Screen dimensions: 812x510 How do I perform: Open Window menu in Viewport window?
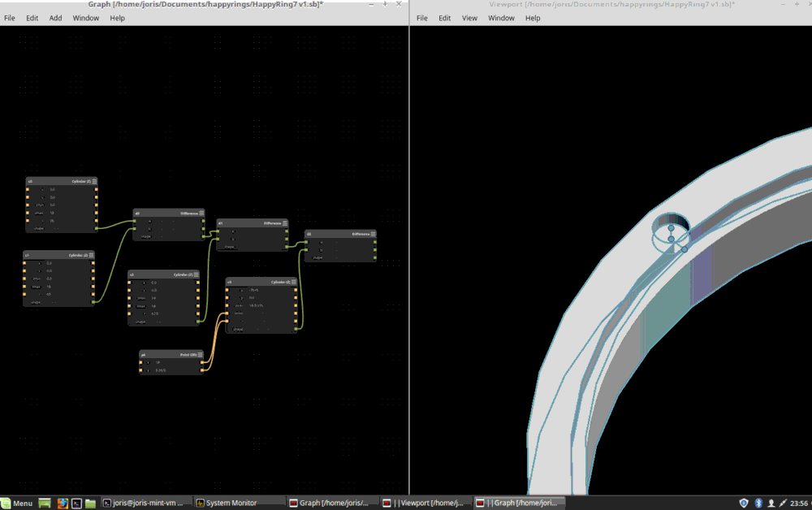coord(501,18)
